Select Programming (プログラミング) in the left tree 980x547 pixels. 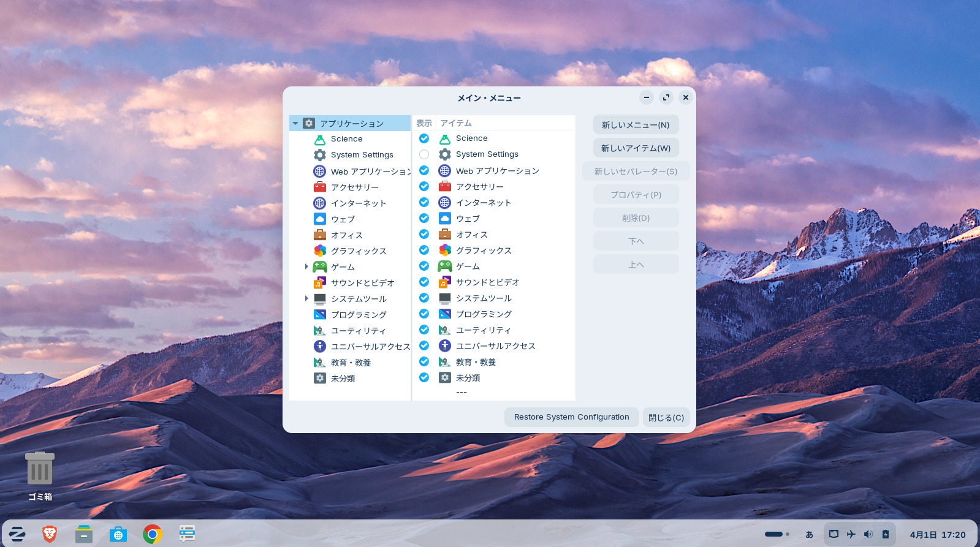pyautogui.click(x=359, y=315)
